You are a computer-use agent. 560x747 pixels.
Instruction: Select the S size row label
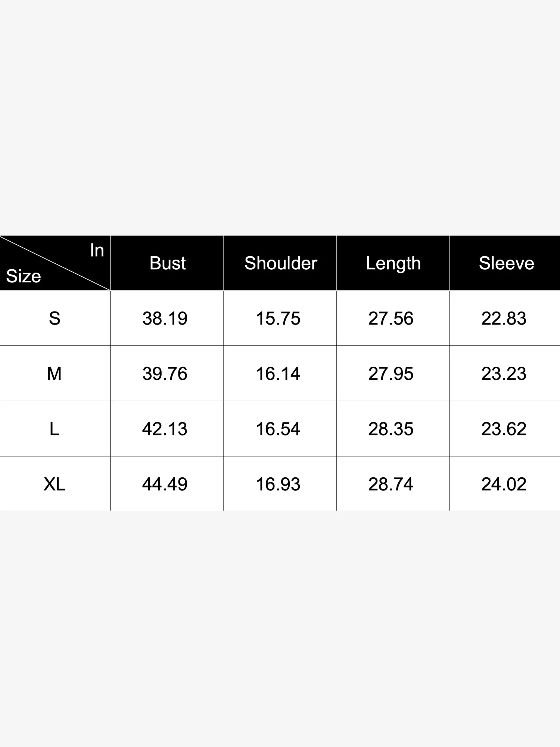click(x=55, y=319)
